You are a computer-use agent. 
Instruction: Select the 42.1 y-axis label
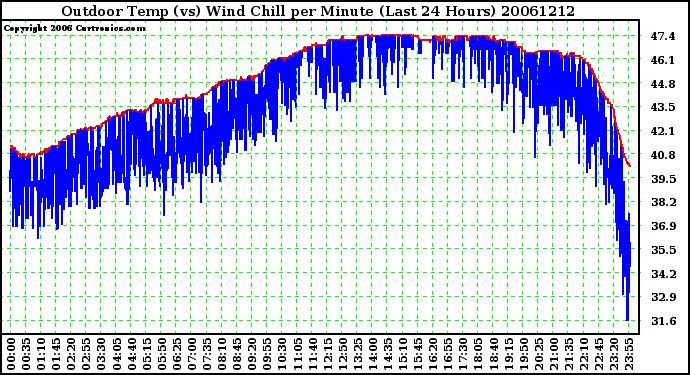pyautogui.click(x=663, y=131)
